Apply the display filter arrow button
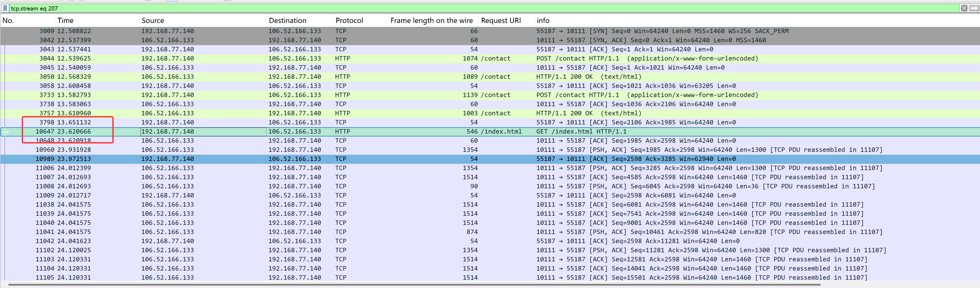 (x=974, y=8)
